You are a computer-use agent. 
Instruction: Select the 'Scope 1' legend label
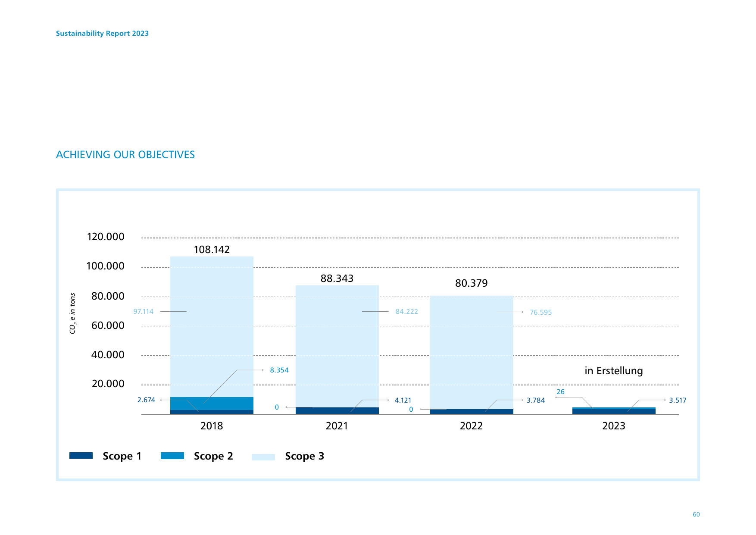122,456
